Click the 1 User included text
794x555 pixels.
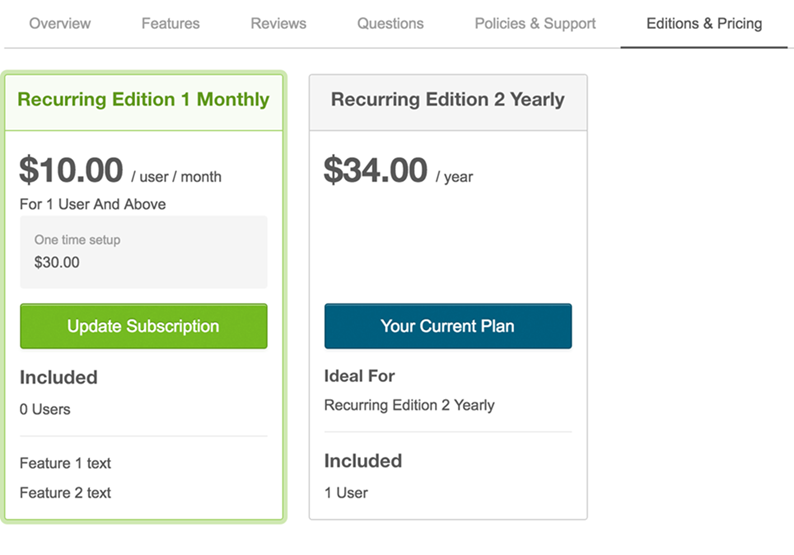[346, 492]
